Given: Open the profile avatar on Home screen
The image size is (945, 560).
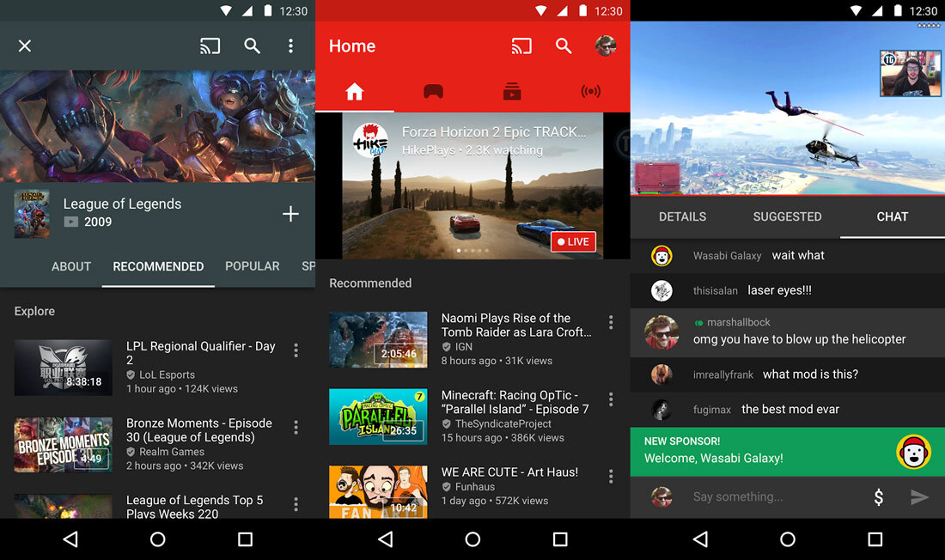Looking at the screenshot, I should coord(606,46).
